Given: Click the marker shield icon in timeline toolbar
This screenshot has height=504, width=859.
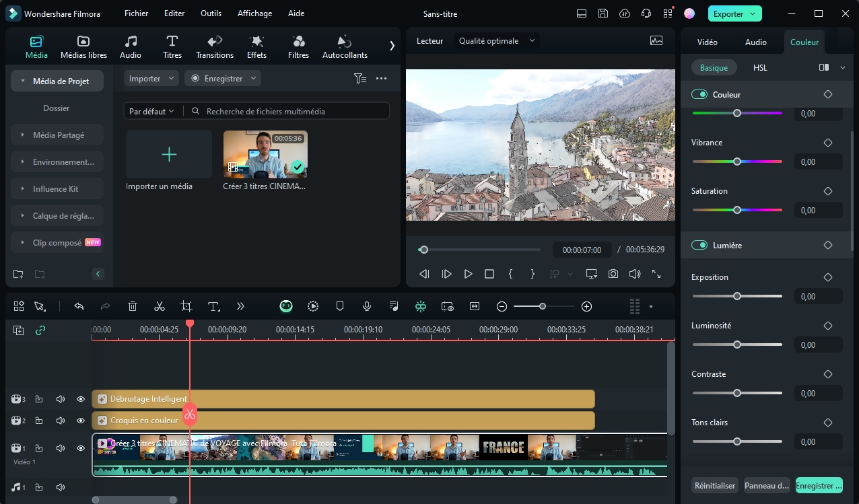Looking at the screenshot, I should click(x=340, y=306).
